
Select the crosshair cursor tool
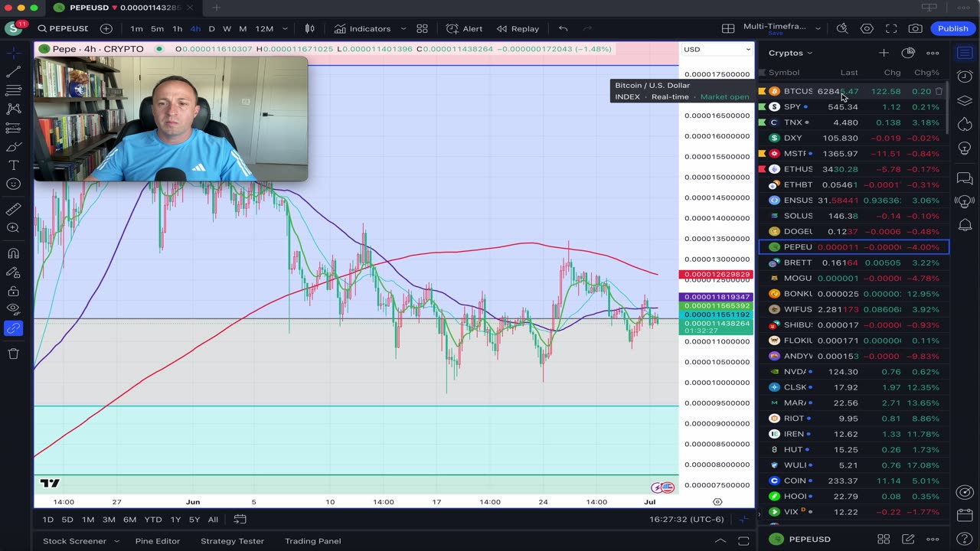13,53
